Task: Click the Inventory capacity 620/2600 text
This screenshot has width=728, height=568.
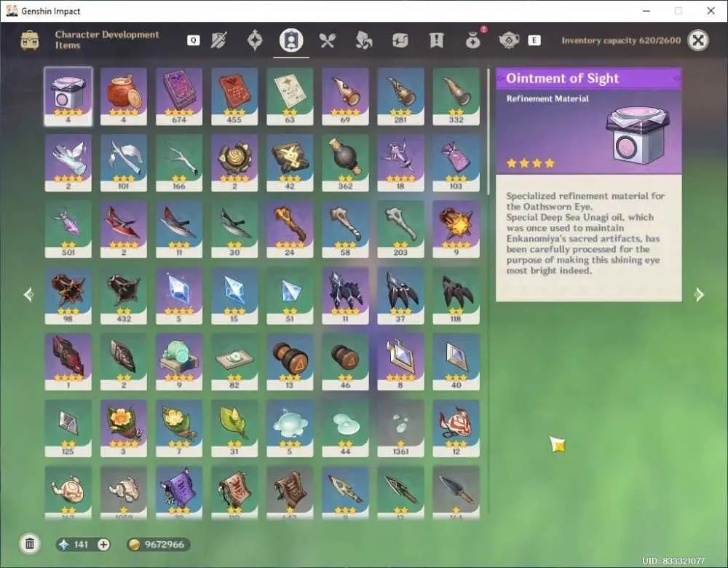Action: 621,40
